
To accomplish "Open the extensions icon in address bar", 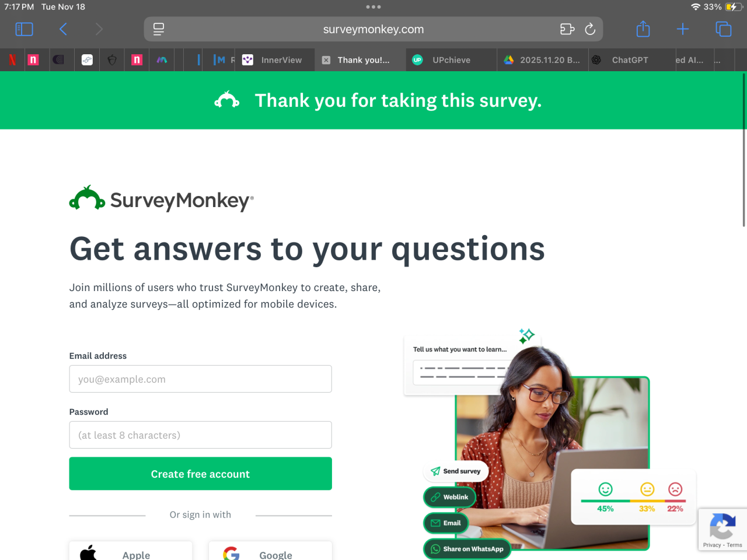I will (567, 29).
